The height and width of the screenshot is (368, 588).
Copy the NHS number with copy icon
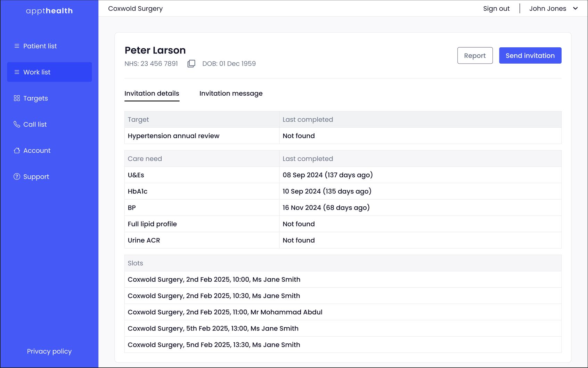(x=191, y=64)
